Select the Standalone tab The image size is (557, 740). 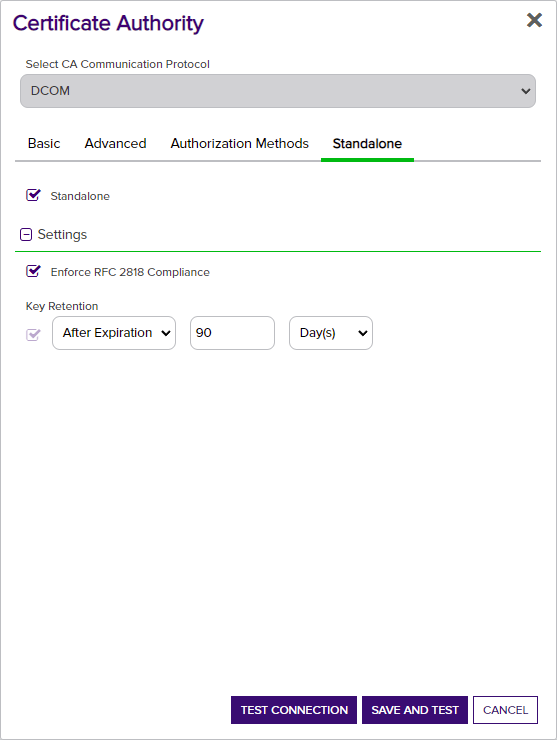(x=367, y=143)
